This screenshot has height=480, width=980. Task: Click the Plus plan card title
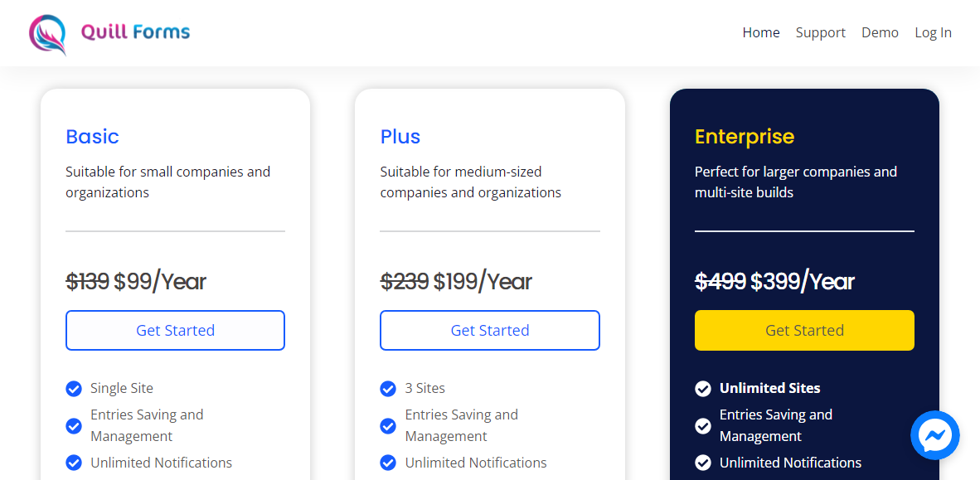click(x=400, y=137)
